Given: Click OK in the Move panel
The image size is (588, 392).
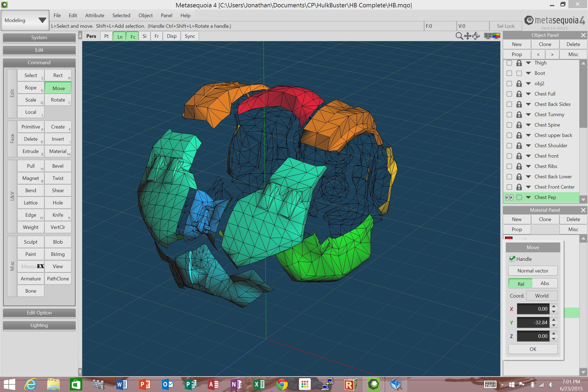Looking at the screenshot, I should (x=533, y=349).
